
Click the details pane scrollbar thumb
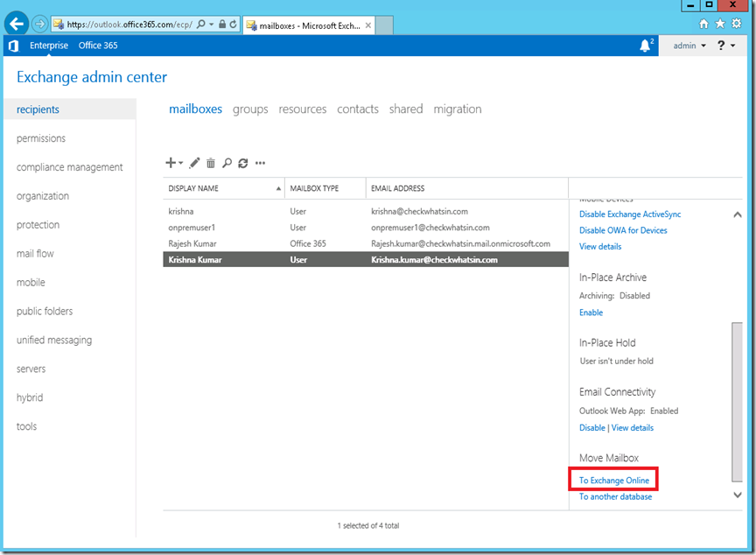[737, 402]
